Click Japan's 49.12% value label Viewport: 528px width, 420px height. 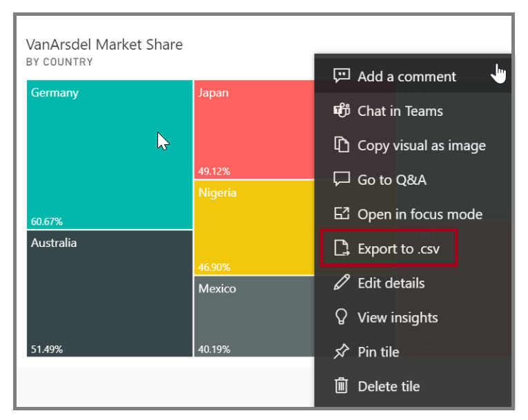[x=214, y=171]
